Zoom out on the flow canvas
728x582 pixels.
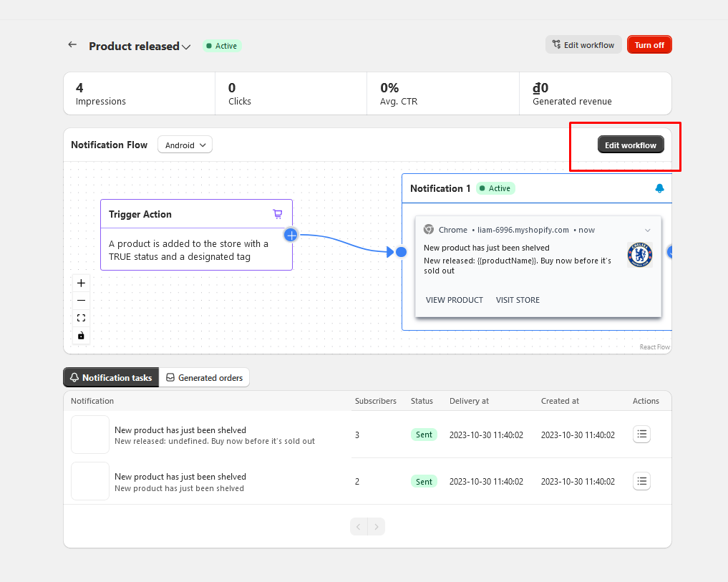81,301
